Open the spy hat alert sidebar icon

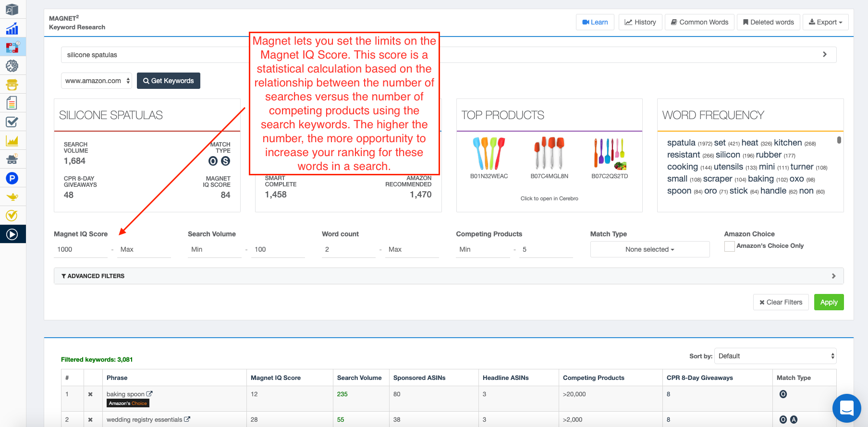click(x=12, y=159)
